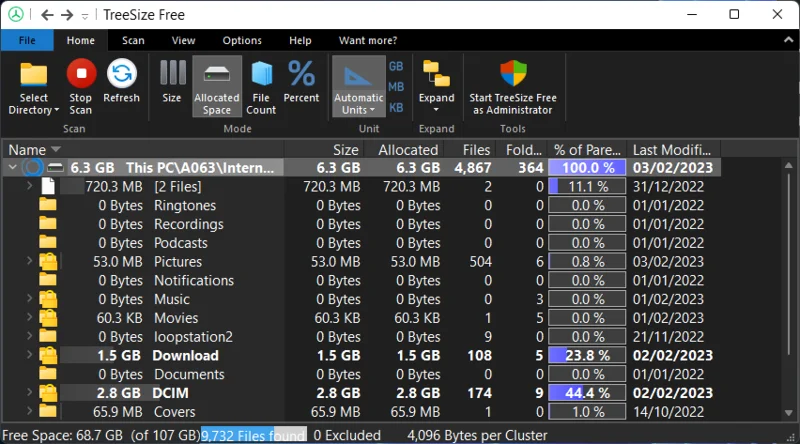800x444 pixels.
Task: Open the Want more? tab
Action: pos(368,40)
